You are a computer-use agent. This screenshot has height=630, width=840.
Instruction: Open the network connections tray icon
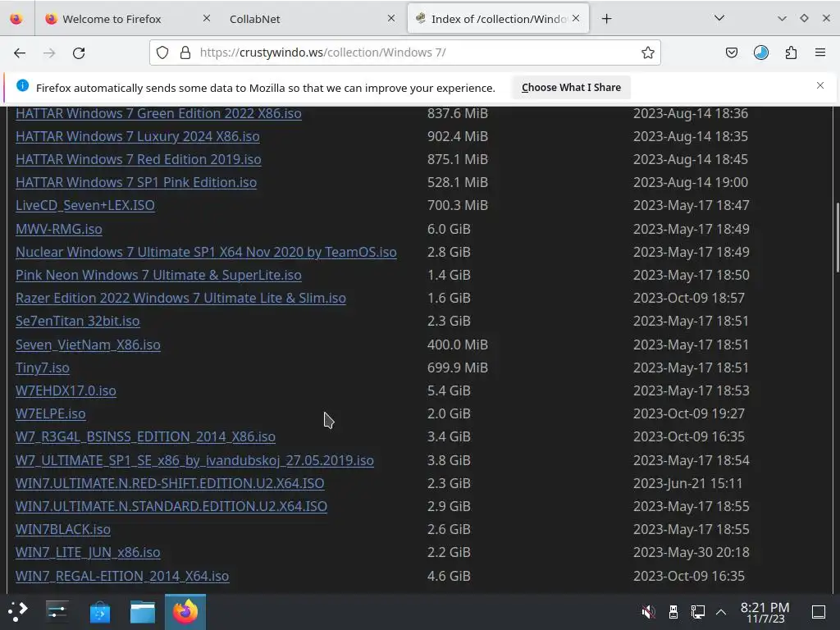697,611
